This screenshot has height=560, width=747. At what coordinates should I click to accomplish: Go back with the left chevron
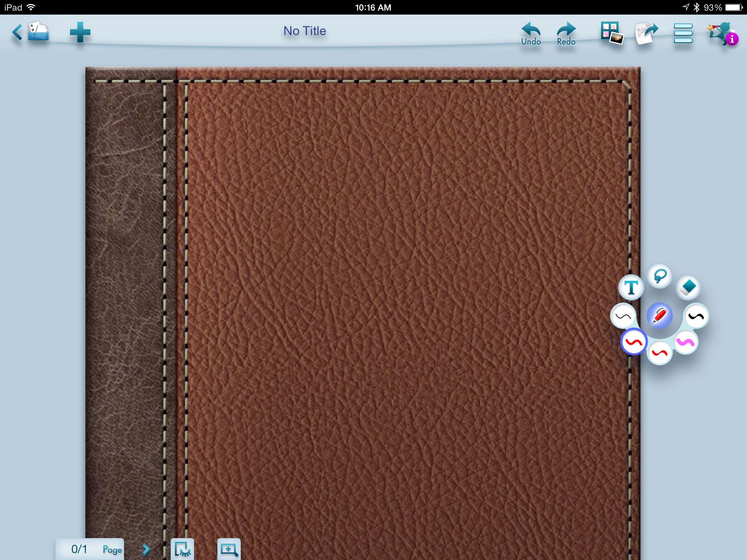pyautogui.click(x=17, y=32)
